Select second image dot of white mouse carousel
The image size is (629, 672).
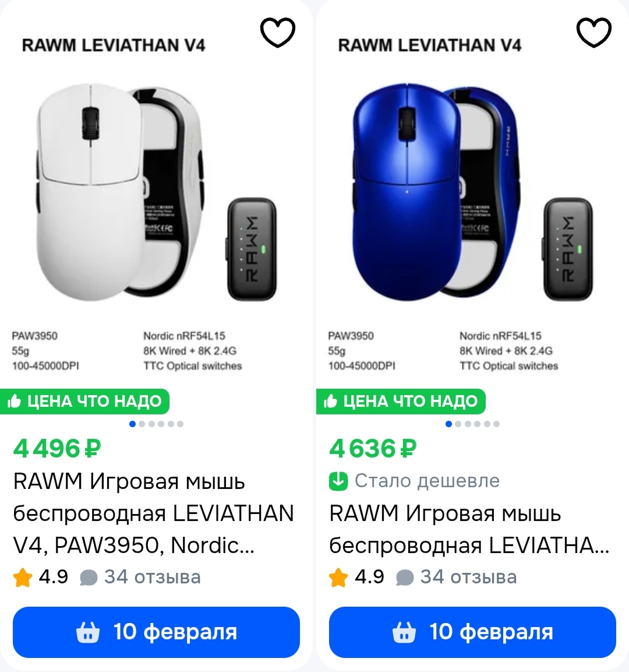tap(142, 424)
